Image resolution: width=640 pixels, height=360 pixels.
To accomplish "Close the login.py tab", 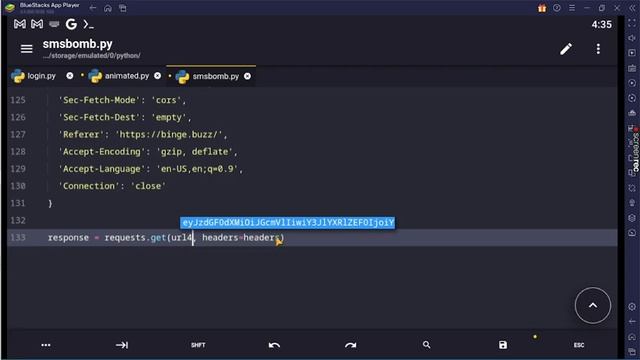I will [70, 76].
